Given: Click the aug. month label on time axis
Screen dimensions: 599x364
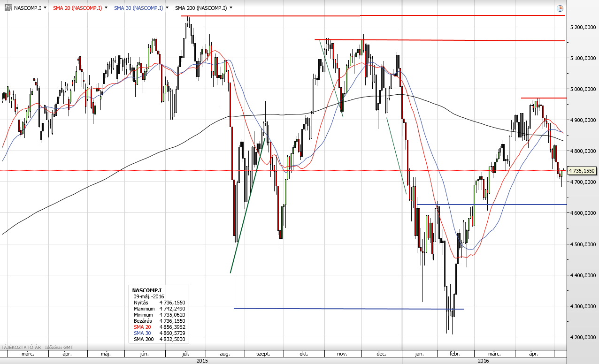Looking at the screenshot, I should click(225, 354).
